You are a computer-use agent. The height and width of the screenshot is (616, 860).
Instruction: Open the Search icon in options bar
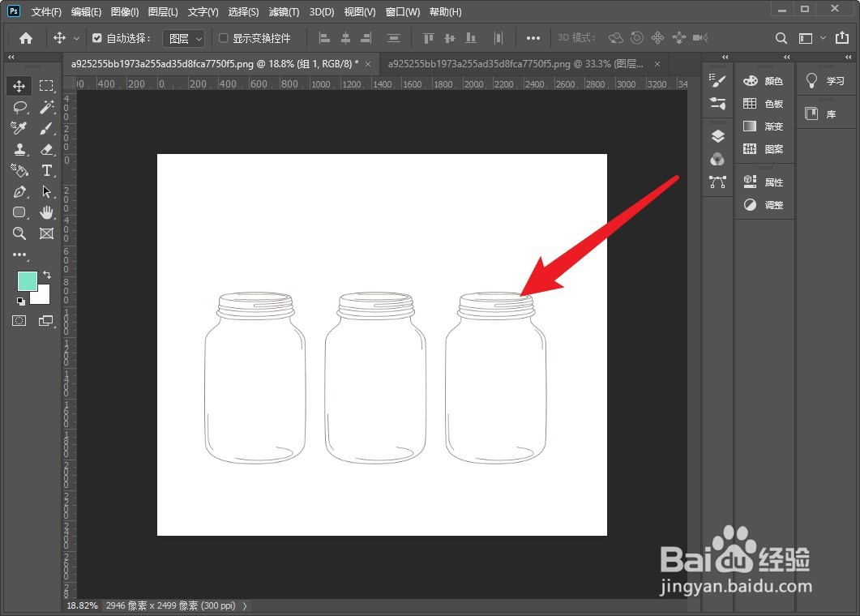[x=781, y=38]
